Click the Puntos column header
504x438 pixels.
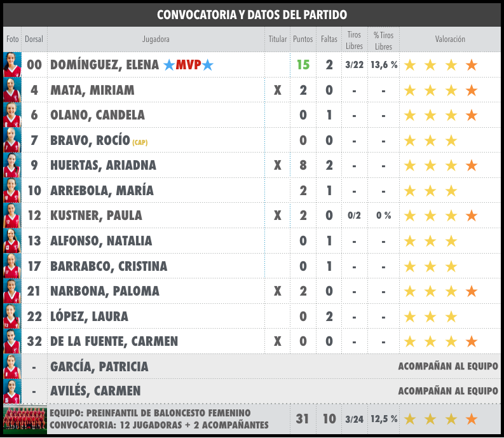[x=303, y=39]
